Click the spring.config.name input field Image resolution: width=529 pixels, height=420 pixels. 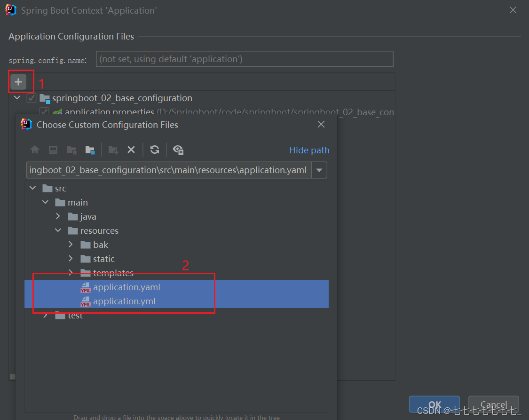click(x=245, y=59)
